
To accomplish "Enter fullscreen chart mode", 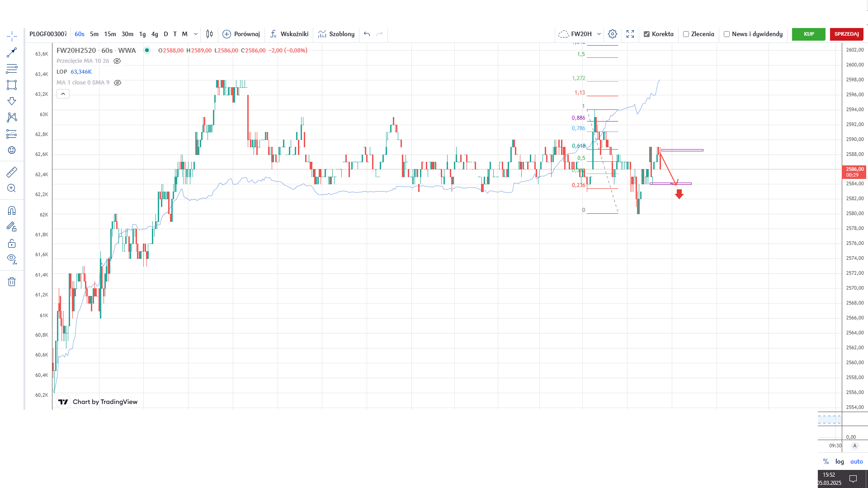I will (630, 34).
